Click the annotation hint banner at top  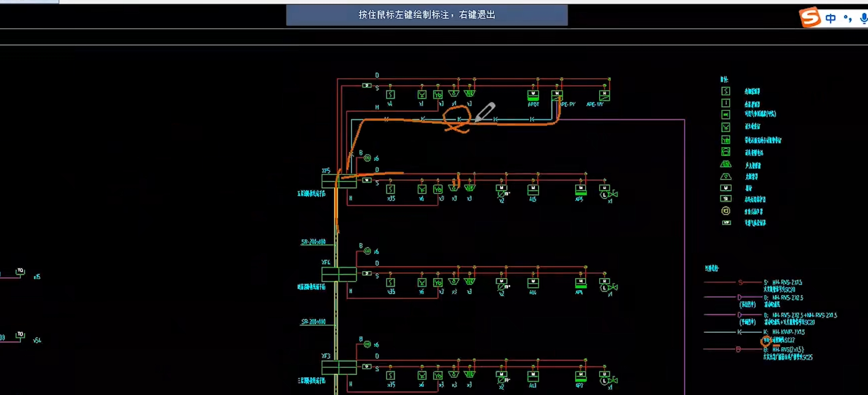[427, 15]
